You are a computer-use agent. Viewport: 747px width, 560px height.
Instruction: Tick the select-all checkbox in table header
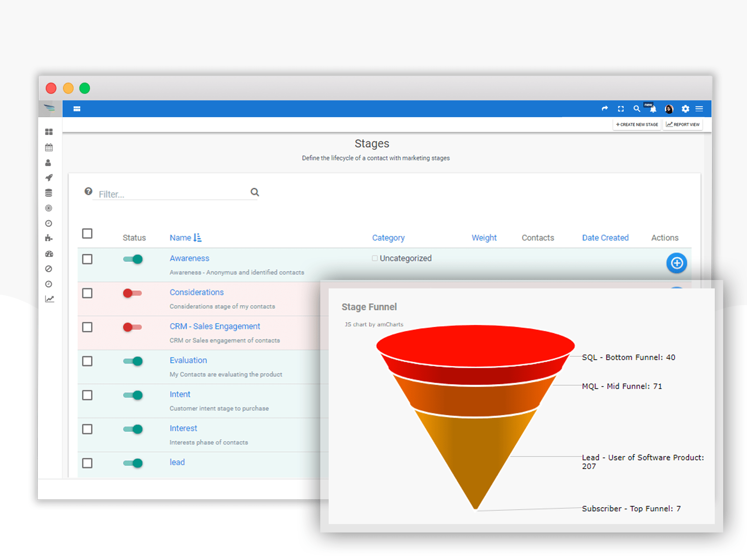(87, 233)
